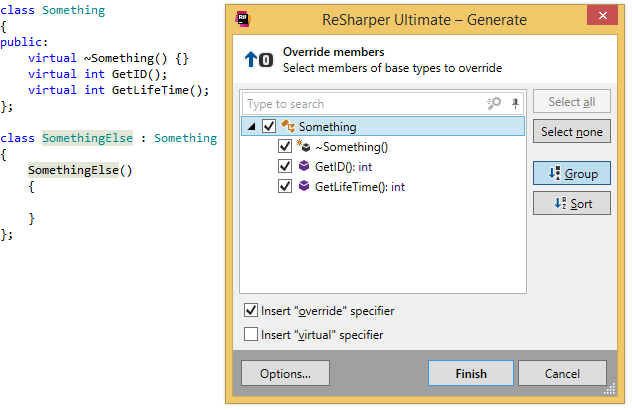
Task: Cancel the Generate dialog
Action: (562, 373)
